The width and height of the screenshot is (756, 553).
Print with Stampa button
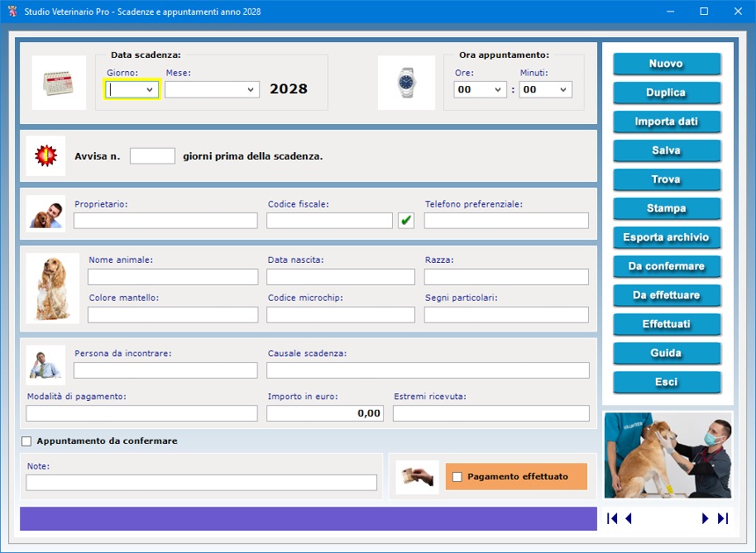point(667,208)
